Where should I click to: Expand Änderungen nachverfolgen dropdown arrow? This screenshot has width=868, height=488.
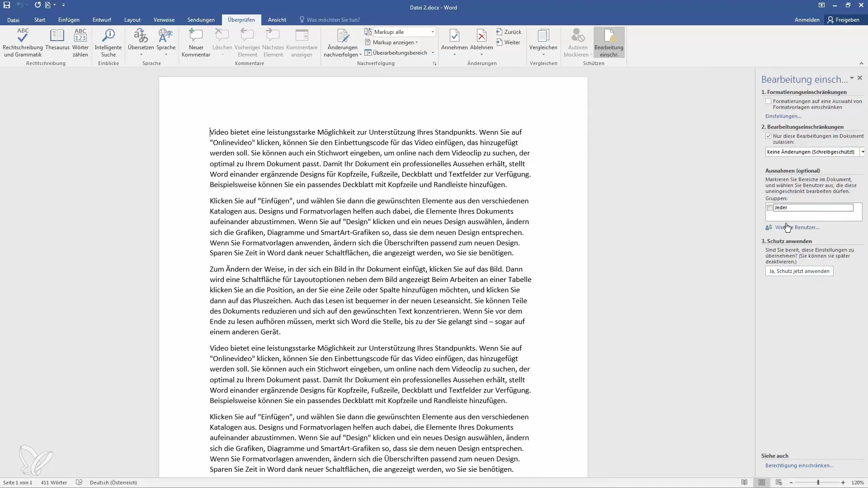pos(360,55)
